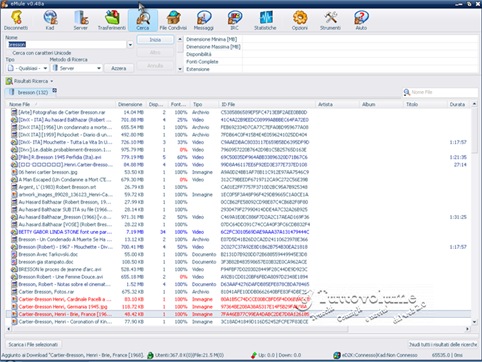Click the Up/Down transfer arrows status icon

(254, 355)
